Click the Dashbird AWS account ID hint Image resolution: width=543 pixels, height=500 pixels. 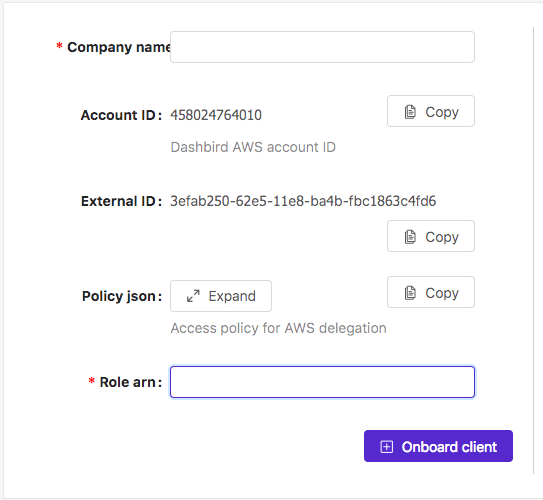pos(253,147)
